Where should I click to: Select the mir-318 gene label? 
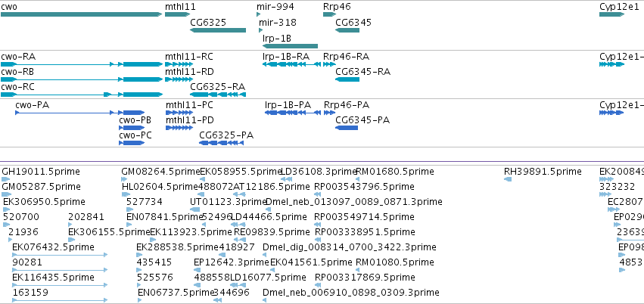(278, 22)
